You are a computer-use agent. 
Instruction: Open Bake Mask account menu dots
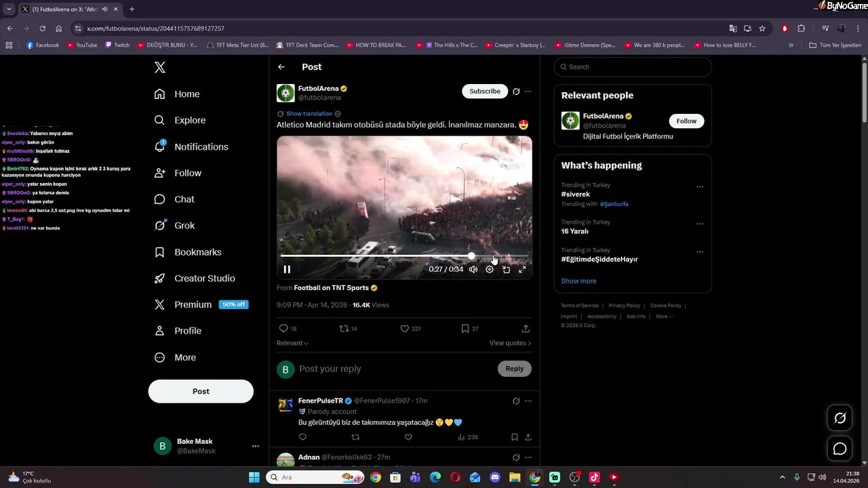(x=256, y=446)
